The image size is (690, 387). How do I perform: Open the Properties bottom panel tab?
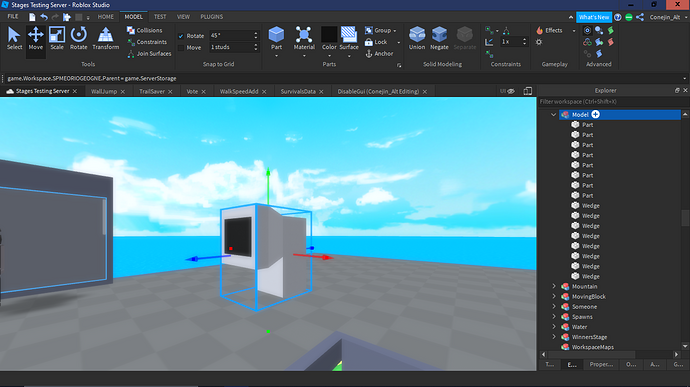pos(601,365)
